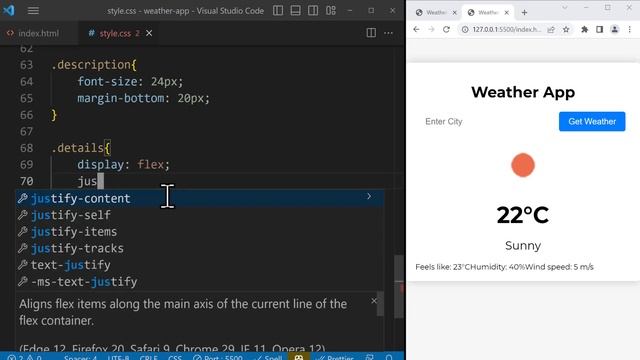
Task: Open errors and warnings in status bar
Action: pos(24,357)
